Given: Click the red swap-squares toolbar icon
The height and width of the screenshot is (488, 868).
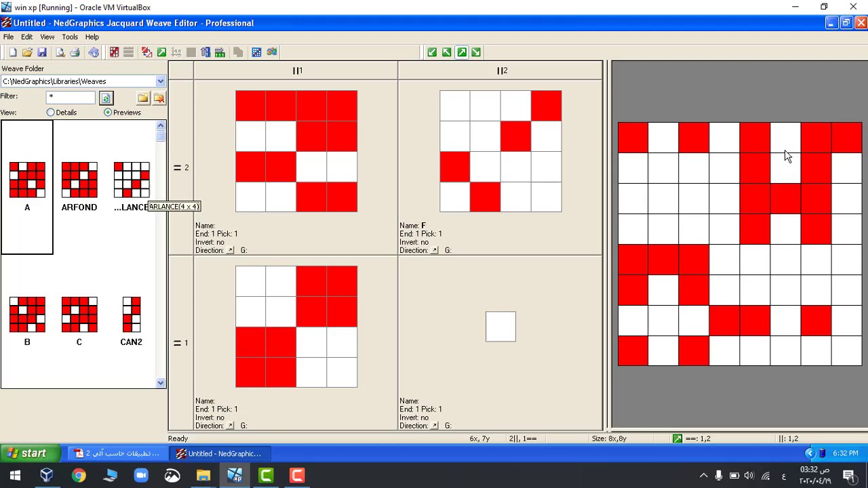Looking at the screenshot, I should (146, 52).
